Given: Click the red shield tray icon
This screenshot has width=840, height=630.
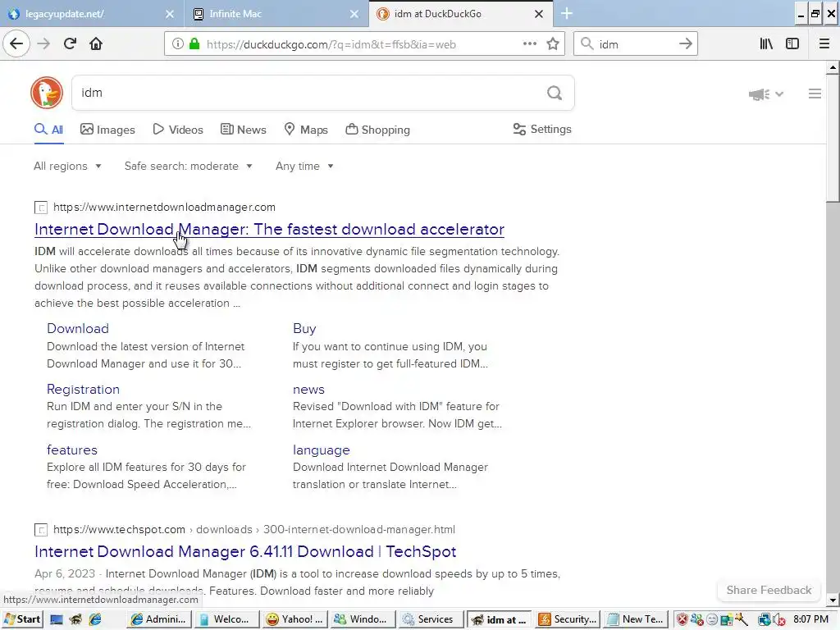Looking at the screenshot, I should pos(682,619).
